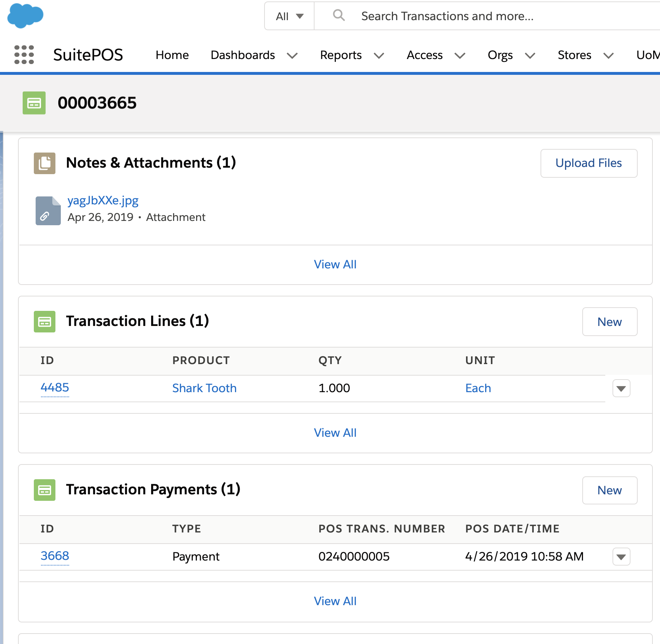This screenshot has height=644, width=660.
Task: Open the Reports tab
Action: click(x=340, y=55)
